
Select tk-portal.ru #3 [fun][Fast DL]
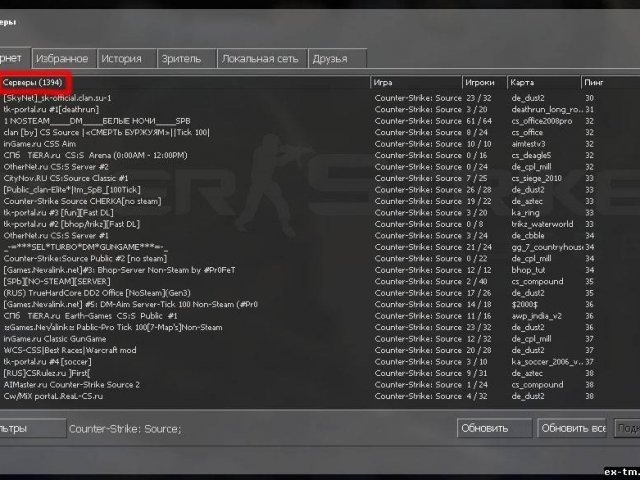click(320, 212)
